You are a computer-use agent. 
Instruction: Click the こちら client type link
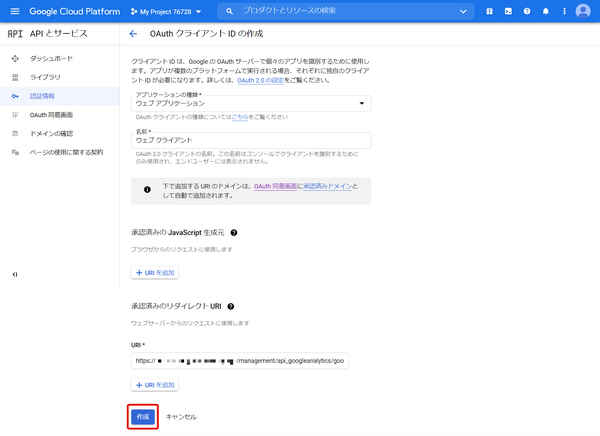240,117
